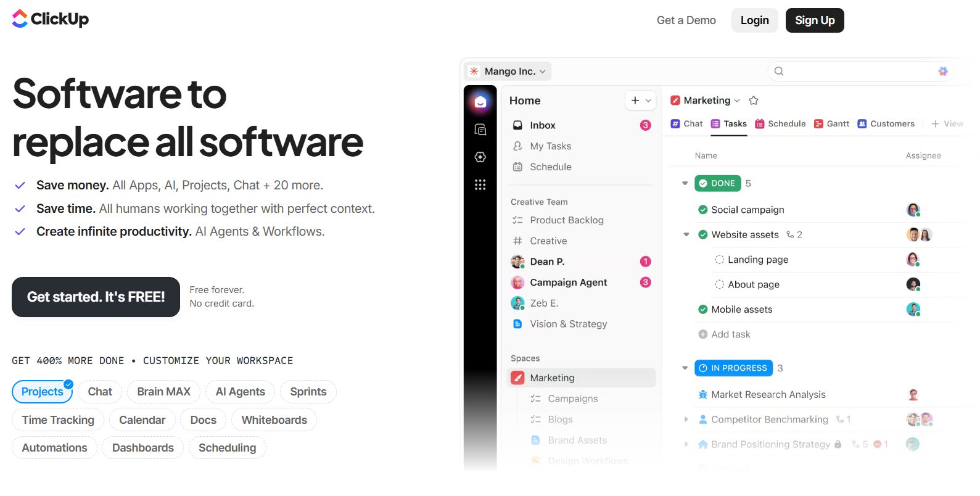Favorite Marketing with the star icon

[x=754, y=101]
